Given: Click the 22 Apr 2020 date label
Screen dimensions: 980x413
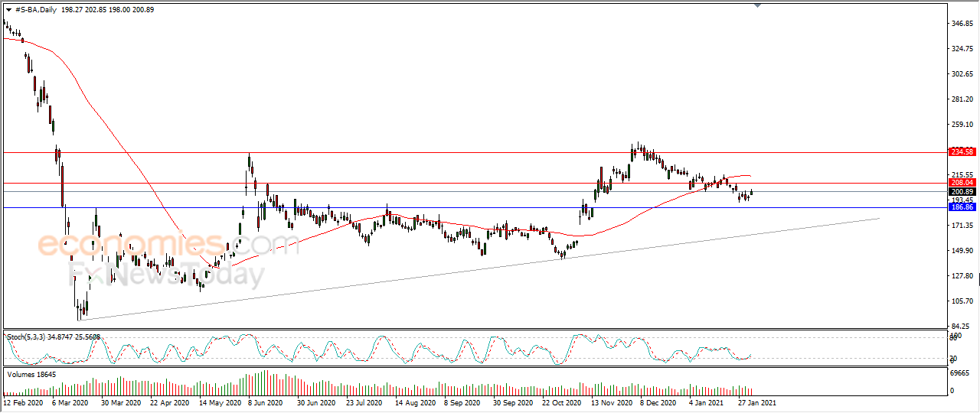Looking at the screenshot, I should click(x=169, y=402).
